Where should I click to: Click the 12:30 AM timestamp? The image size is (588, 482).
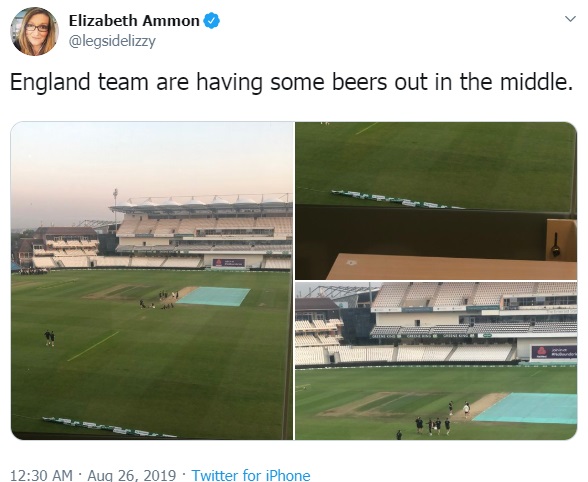pos(41,475)
